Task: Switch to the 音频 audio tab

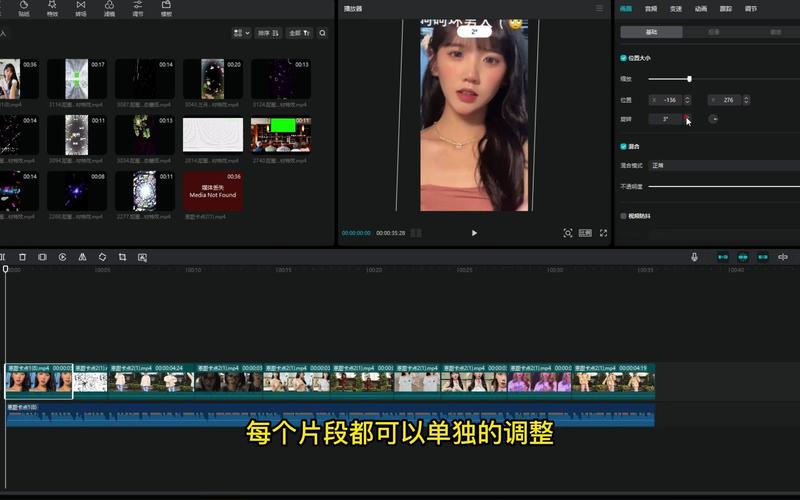Action: pyautogui.click(x=651, y=9)
